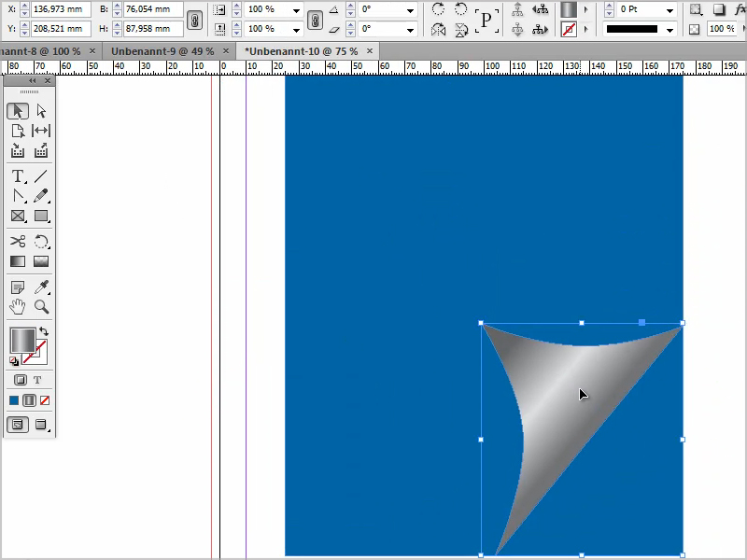Image resolution: width=747 pixels, height=560 pixels.
Task: Enable Preview screen mode
Action: click(41, 425)
